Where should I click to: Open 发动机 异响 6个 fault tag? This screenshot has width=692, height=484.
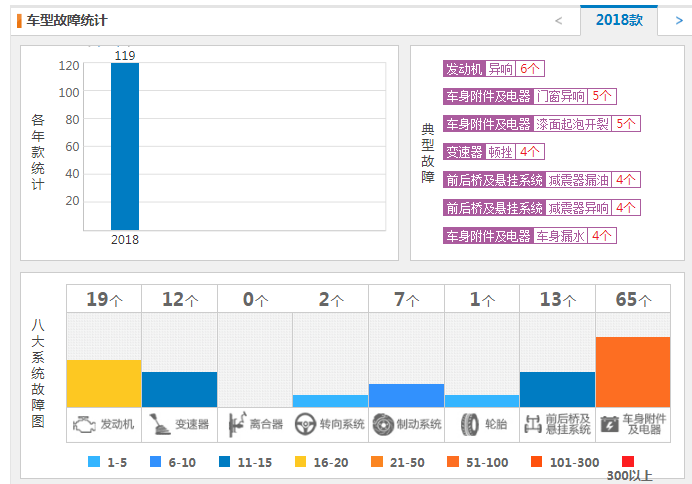click(x=494, y=69)
